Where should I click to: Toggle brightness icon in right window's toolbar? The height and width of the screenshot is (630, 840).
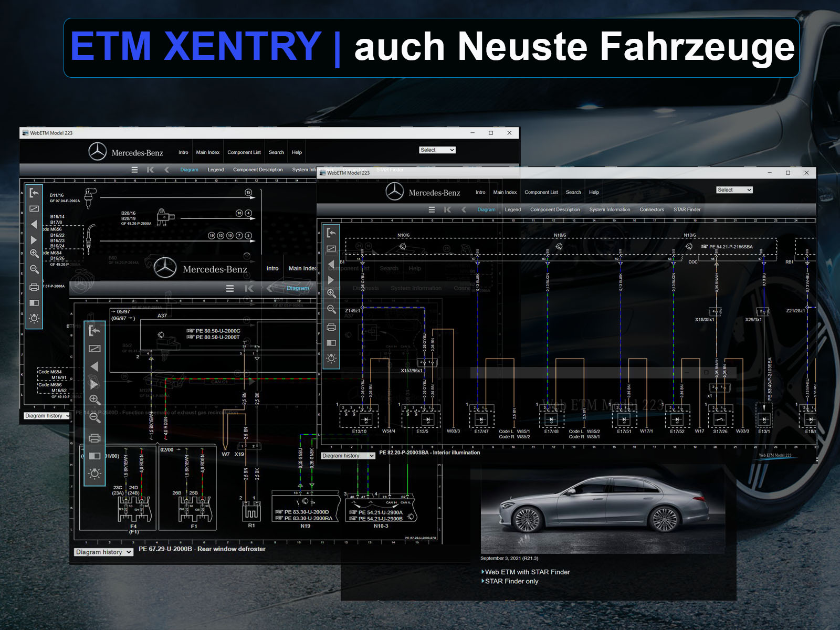coord(331,358)
